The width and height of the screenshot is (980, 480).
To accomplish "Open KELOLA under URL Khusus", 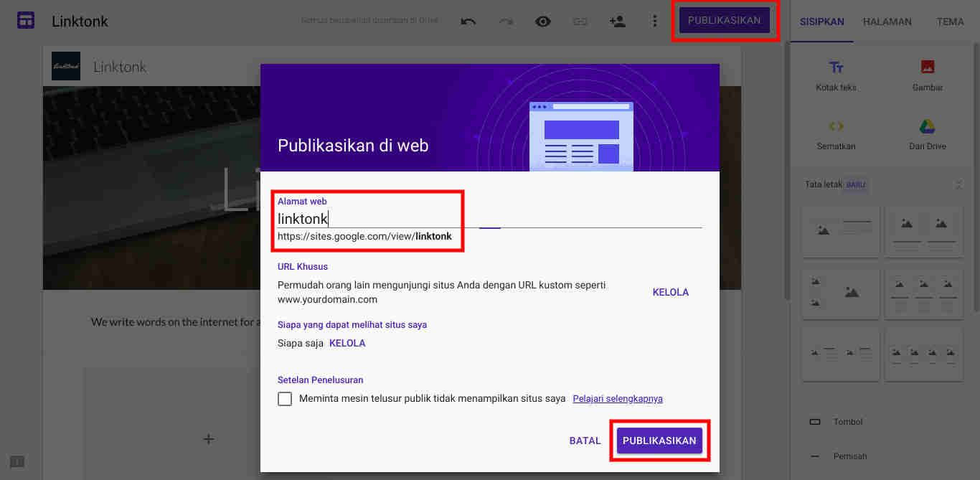I will tap(670, 292).
